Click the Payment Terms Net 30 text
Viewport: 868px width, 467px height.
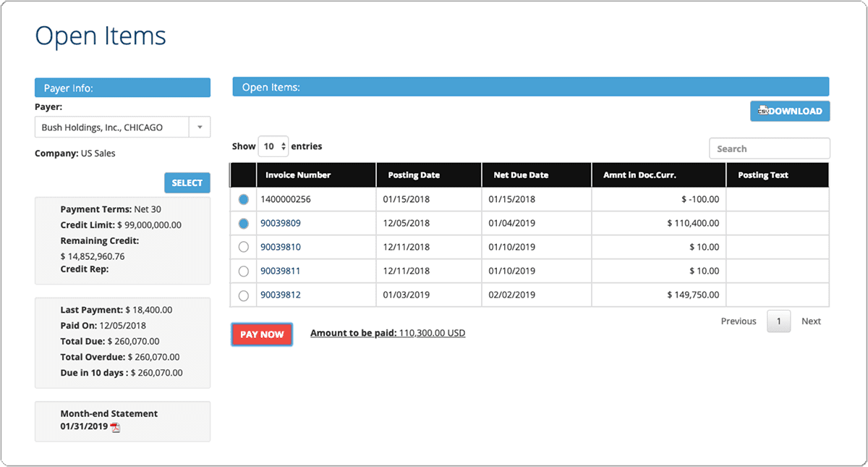coord(111,209)
